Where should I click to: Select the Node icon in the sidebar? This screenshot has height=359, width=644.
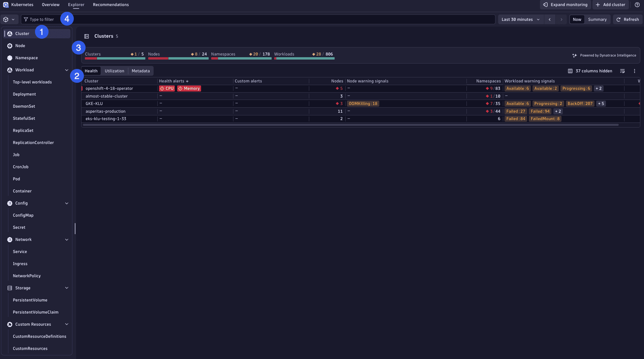(10, 46)
